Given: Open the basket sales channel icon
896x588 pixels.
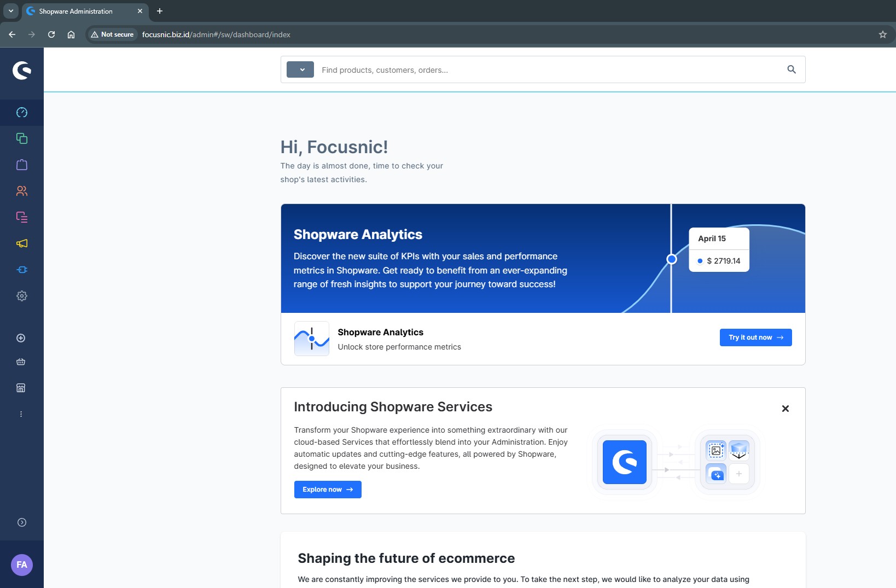Looking at the screenshot, I should (21, 362).
